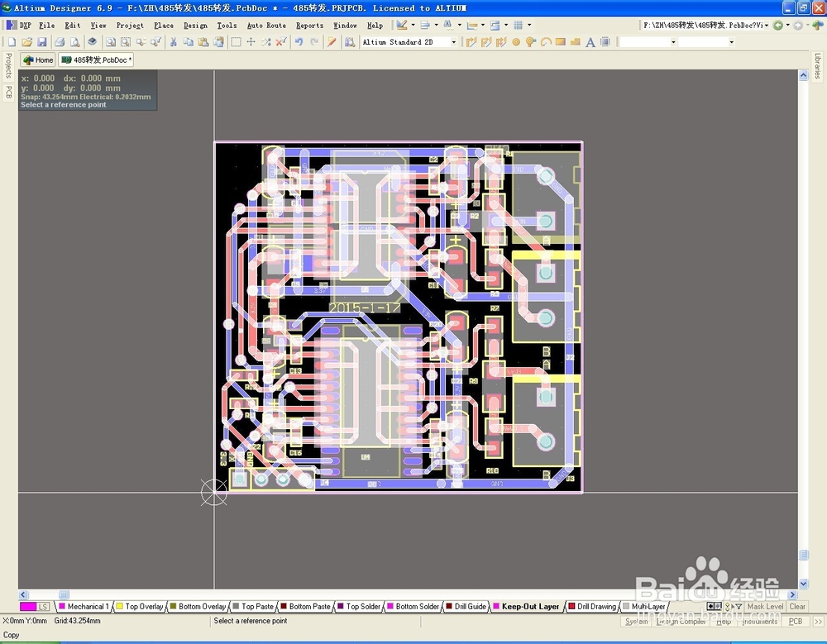827x644 pixels.
Task: Open the place dimension dropdown arrow
Action: [483, 25]
